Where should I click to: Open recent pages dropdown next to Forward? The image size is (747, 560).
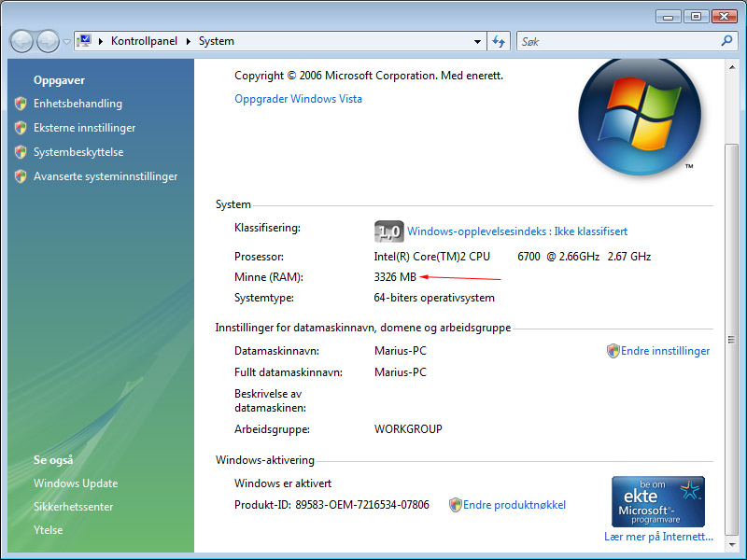[x=66, y=42]
